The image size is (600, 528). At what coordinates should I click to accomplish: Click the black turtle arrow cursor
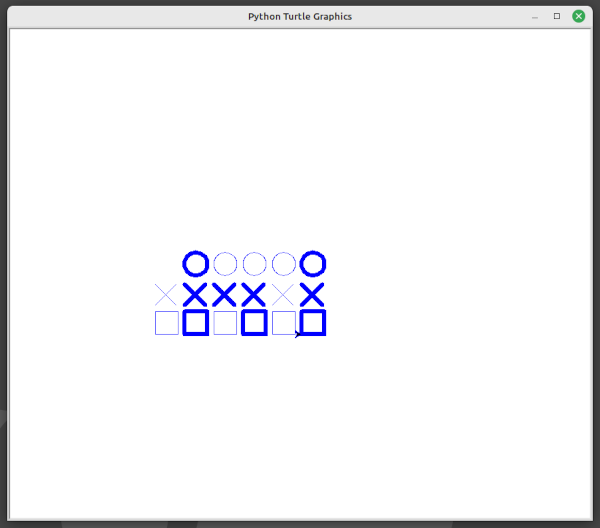pyautogui.click(x=297, y=334)
